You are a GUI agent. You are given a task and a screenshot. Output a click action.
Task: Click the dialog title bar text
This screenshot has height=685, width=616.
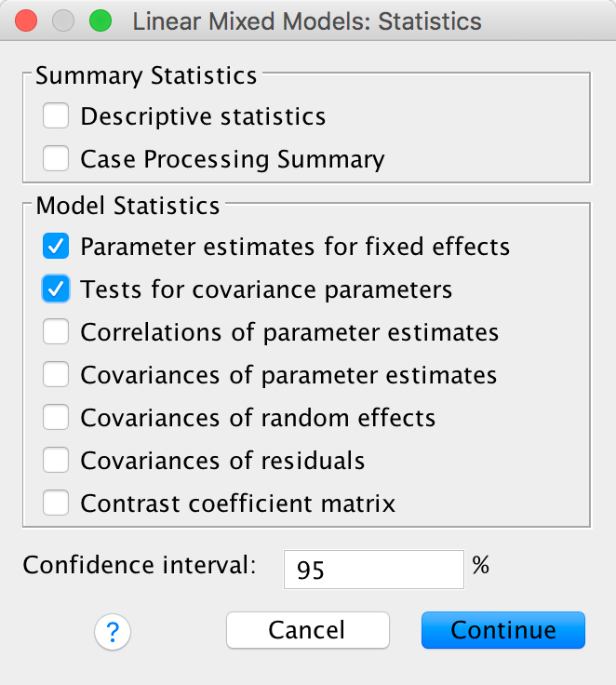(307, 20)
